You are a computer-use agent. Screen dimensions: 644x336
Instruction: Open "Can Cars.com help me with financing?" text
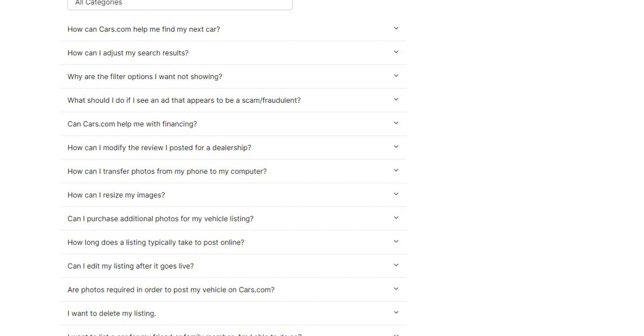pos(132,124)
